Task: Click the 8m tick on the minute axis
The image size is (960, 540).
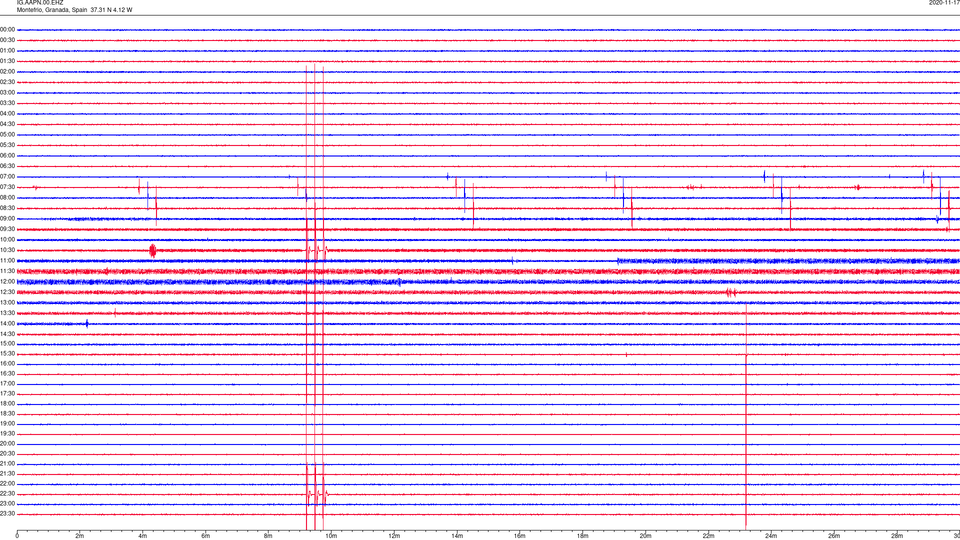Action: pos(268,536)
